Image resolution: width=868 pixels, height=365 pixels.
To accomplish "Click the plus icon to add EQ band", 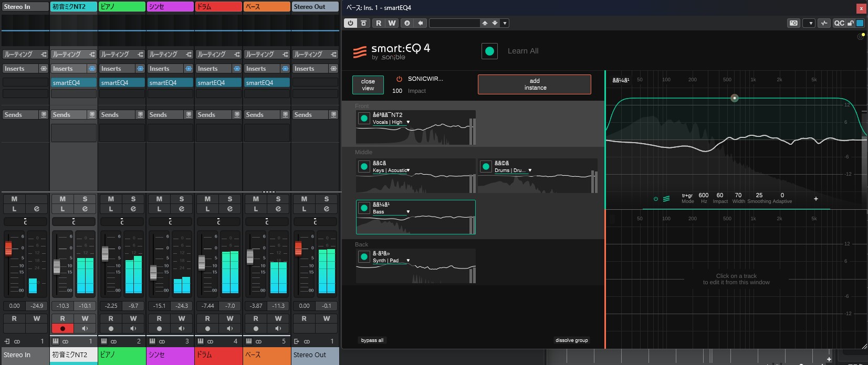I will coord(815,199).
